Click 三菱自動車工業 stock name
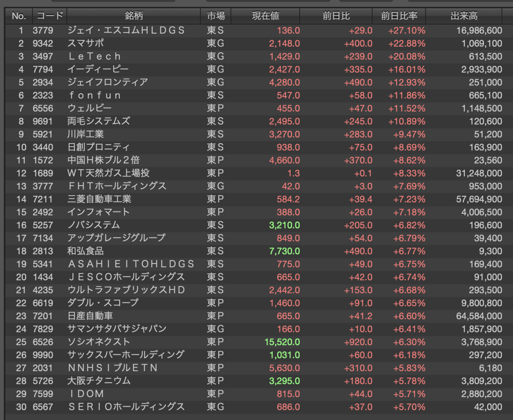 pyautogui.click(x=99, y=199)
